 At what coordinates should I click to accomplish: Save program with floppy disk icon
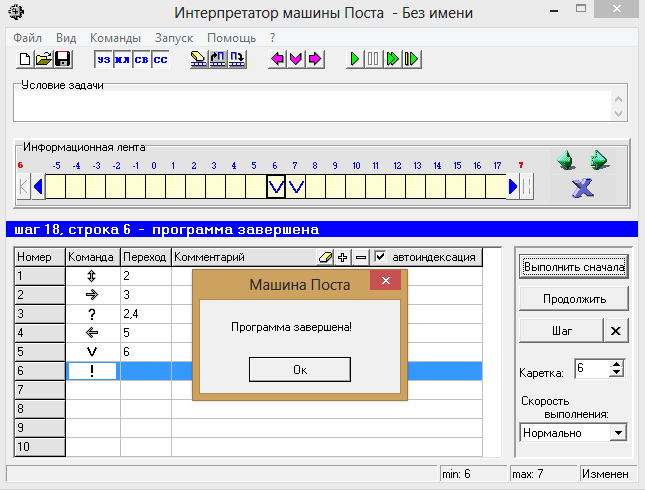63,59
